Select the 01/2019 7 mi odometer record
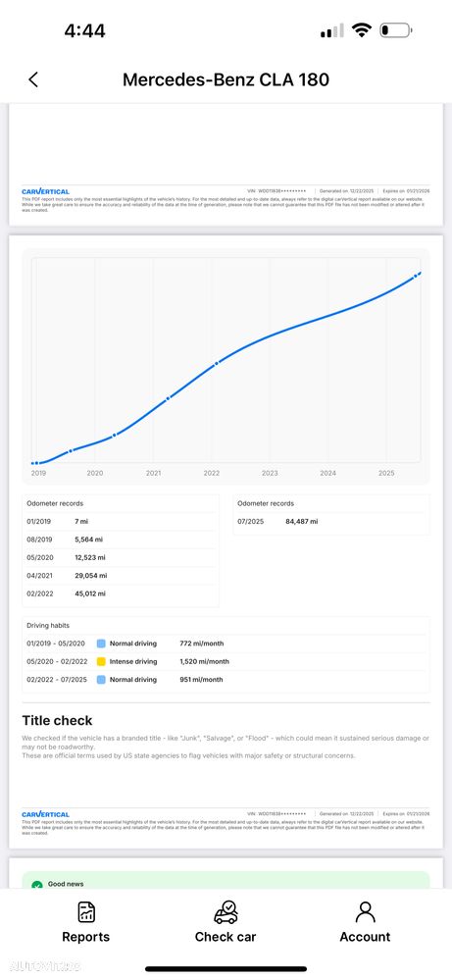This screenshot has width=452, height=980. click(x=121, y=521)
